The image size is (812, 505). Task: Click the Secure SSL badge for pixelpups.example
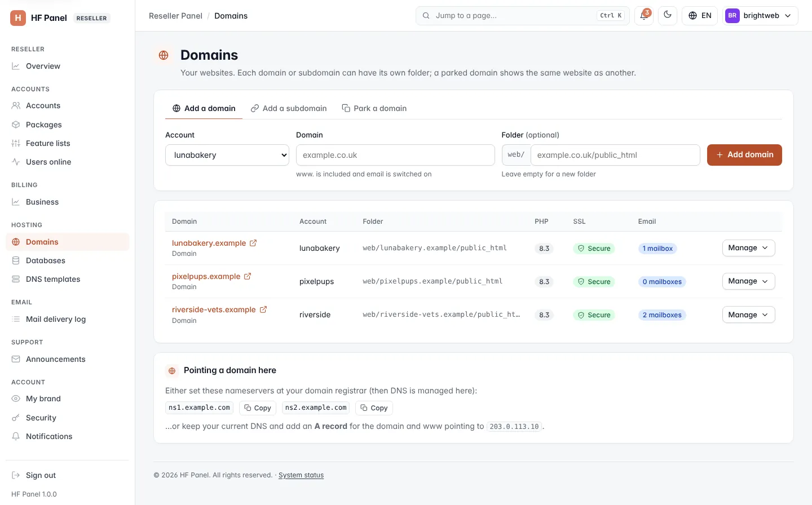click(x=594, y=282)
